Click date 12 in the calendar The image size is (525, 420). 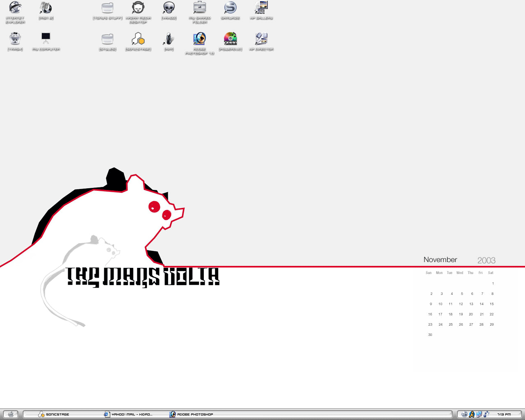click(x=461, y=304)
